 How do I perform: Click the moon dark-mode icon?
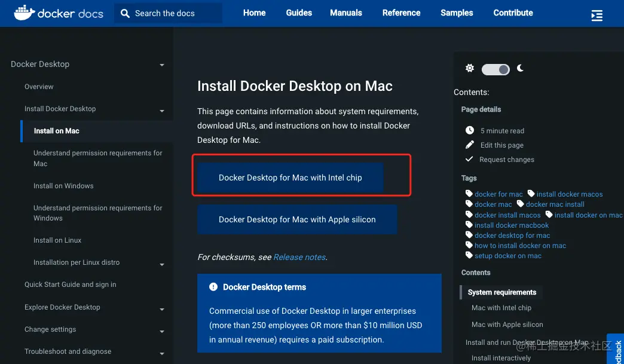(520, 68)
